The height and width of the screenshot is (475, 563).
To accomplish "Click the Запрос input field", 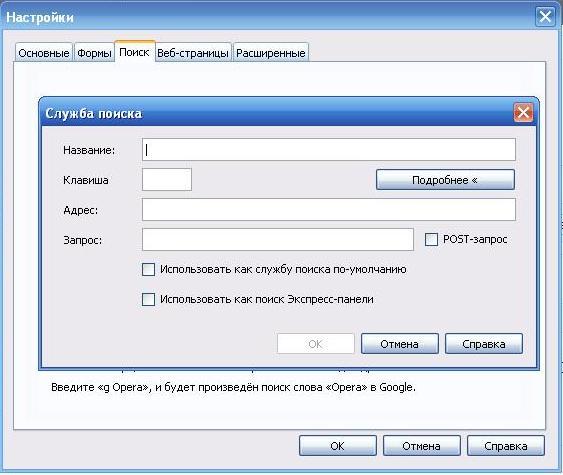I will (x=278, y=239).
